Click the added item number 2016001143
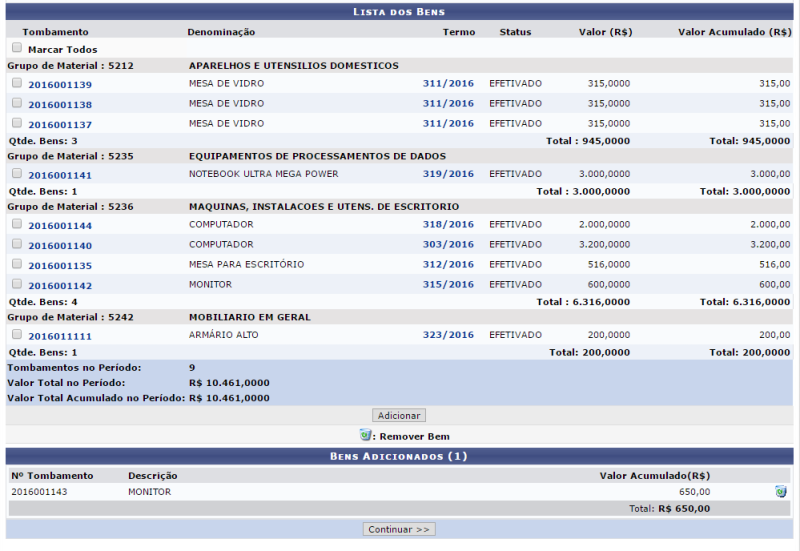The image size is (800, 551). click(39, 492)
